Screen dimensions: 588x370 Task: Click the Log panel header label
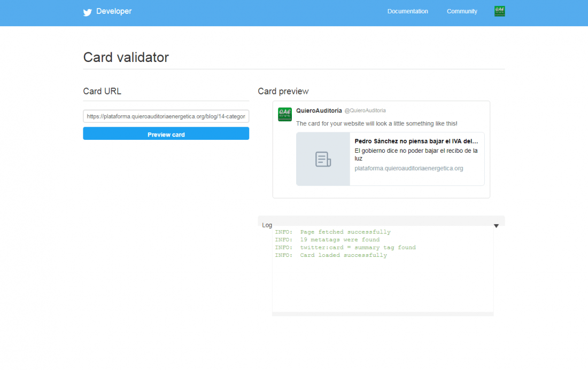(267, 225)
